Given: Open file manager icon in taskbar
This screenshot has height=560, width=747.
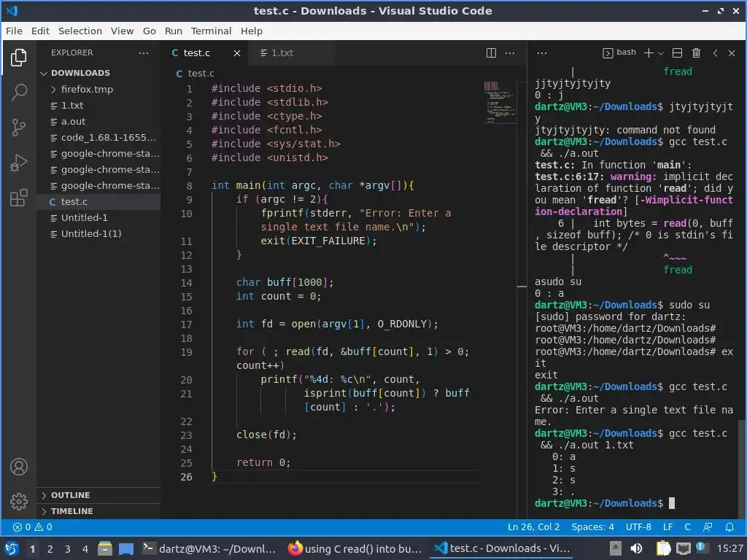Looking at the screenshot, I should [x=105, y=549].
